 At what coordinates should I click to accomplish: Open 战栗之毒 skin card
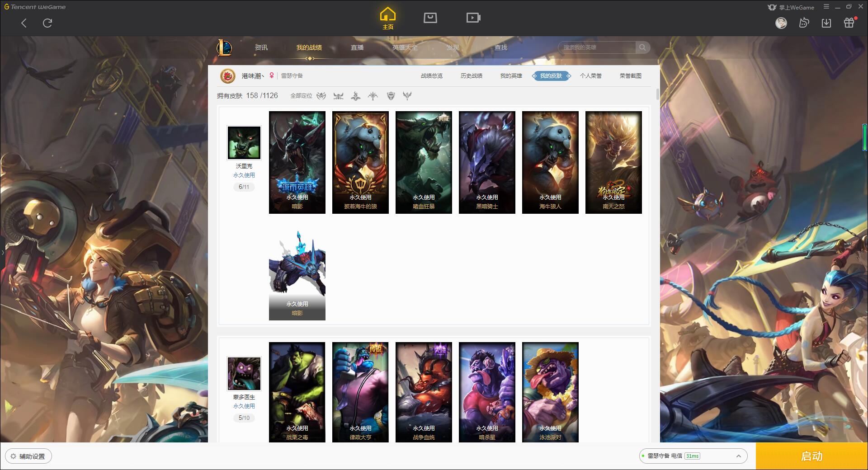297,392
